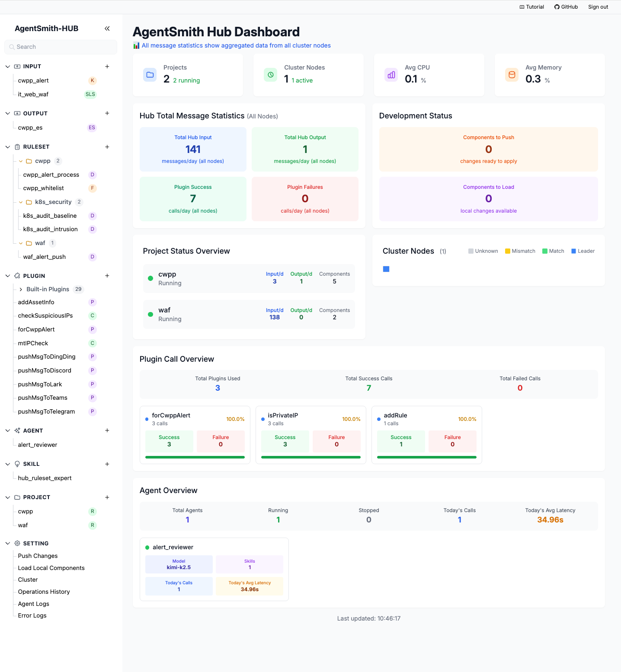Screen dimensions: 621x672
Task: Add a new AGENT with plus icon
Action: [107, 430]
